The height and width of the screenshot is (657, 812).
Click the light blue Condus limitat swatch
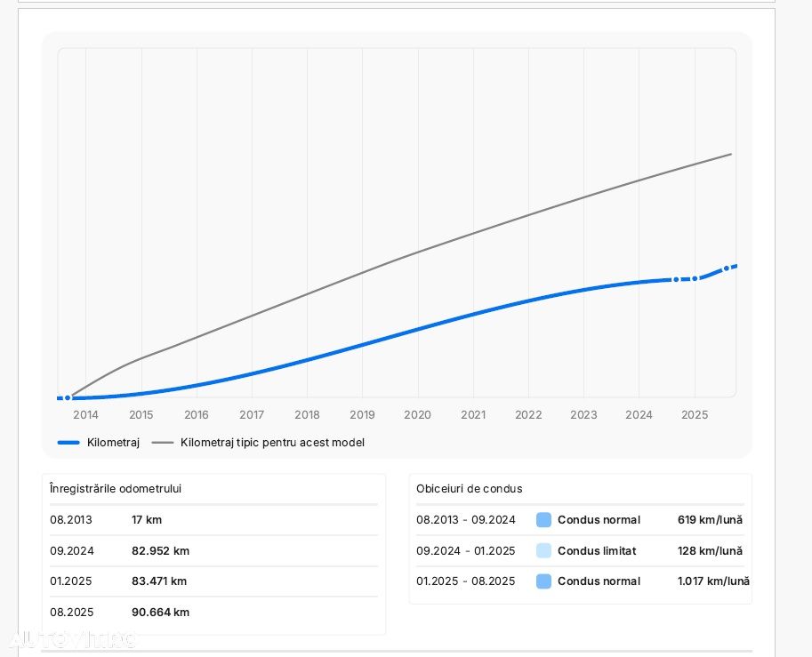[x=544, y=551]
